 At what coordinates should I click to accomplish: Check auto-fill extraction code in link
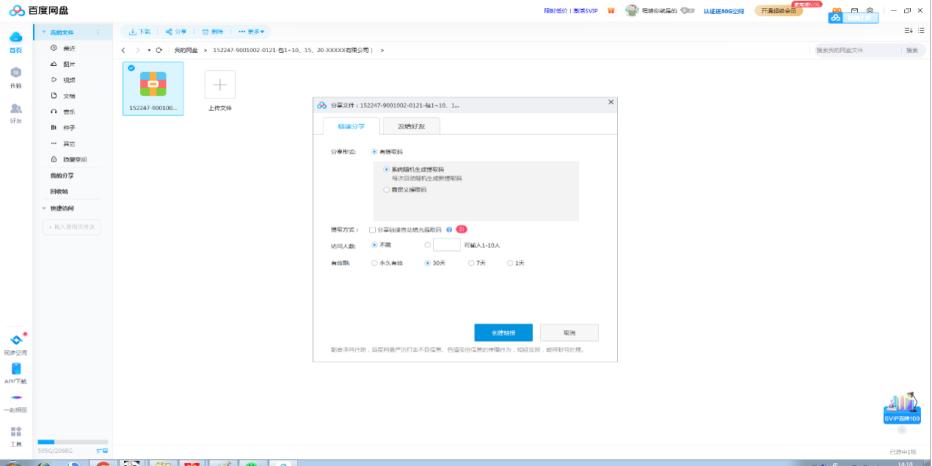pyautogui.click(x=371, y=229)
